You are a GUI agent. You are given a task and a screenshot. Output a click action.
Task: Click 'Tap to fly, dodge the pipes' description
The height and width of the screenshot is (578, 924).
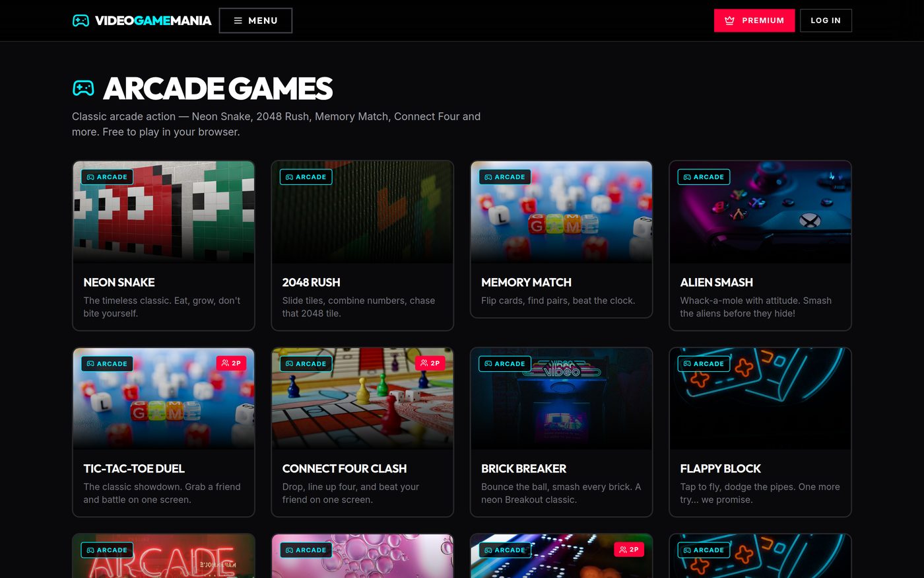(x=760, y=493)
